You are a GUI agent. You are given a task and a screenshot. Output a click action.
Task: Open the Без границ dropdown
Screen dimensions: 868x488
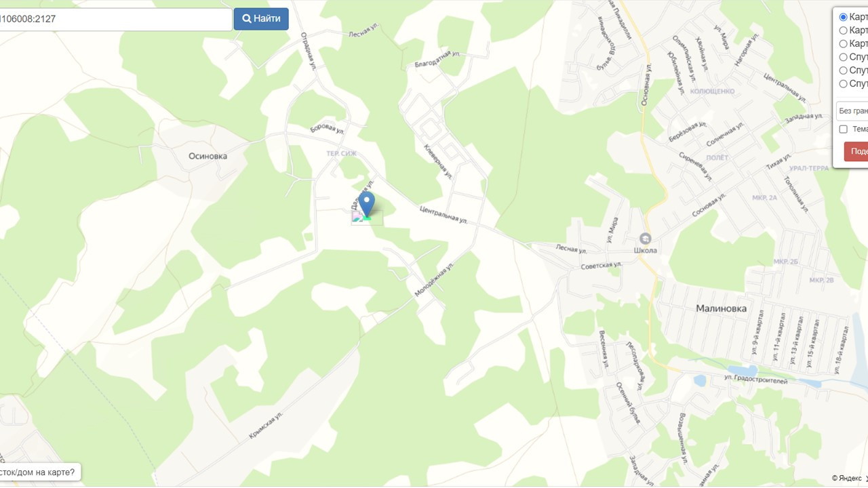coord(852,110)
